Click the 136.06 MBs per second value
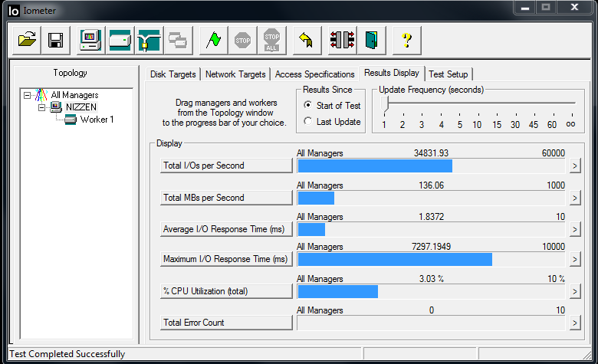Screen dimensions: 598x364 click(432, 185)
